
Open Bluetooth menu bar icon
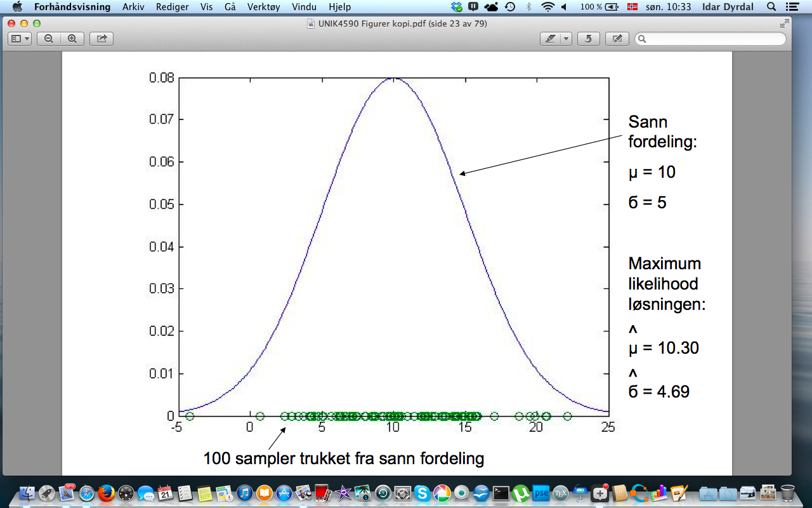tap(529, 7)
